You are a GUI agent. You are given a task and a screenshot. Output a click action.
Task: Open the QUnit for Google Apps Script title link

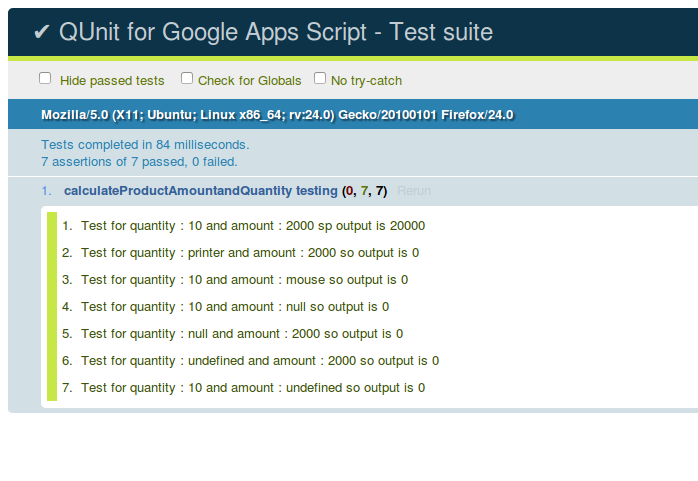point(276,32)
